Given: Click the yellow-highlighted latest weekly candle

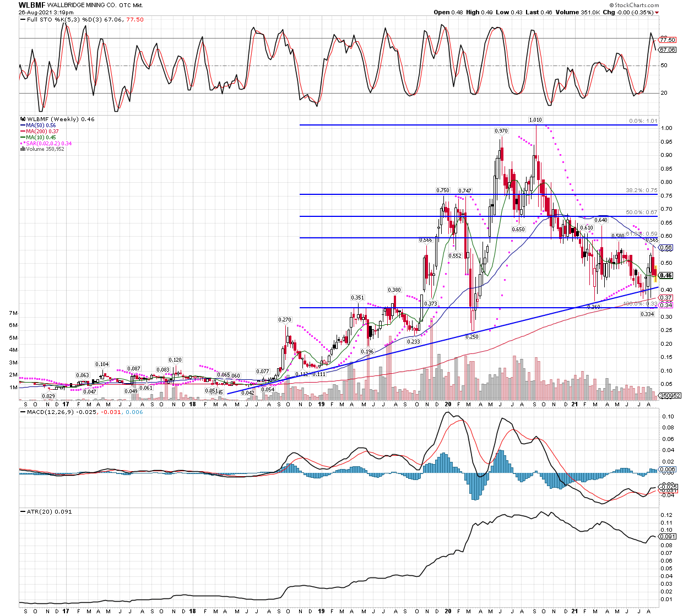Looking at the screenshot, I should point(655,273).
